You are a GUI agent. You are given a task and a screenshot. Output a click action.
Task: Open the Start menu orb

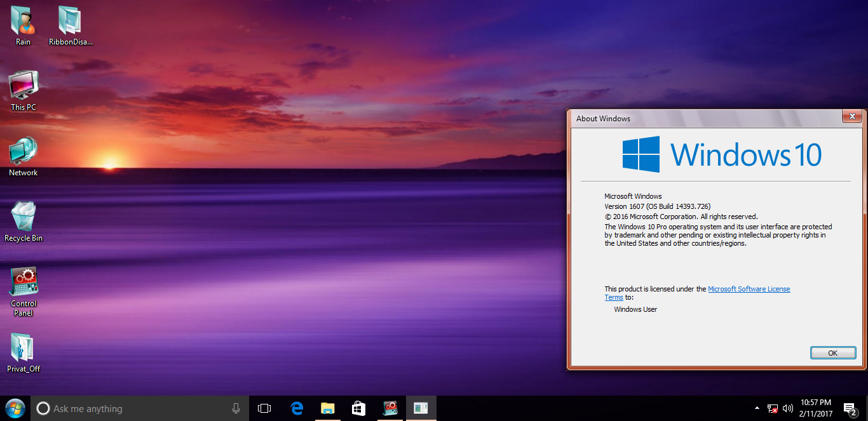click(x=15, y=408)
